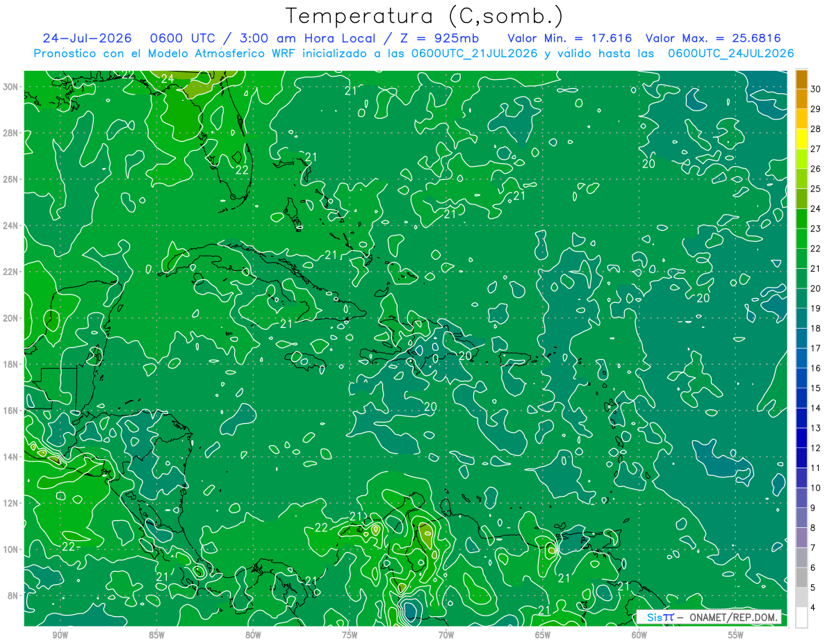Select the '24-Jul-2026' date text in header

pyautogui.click(x=88, y=38)
